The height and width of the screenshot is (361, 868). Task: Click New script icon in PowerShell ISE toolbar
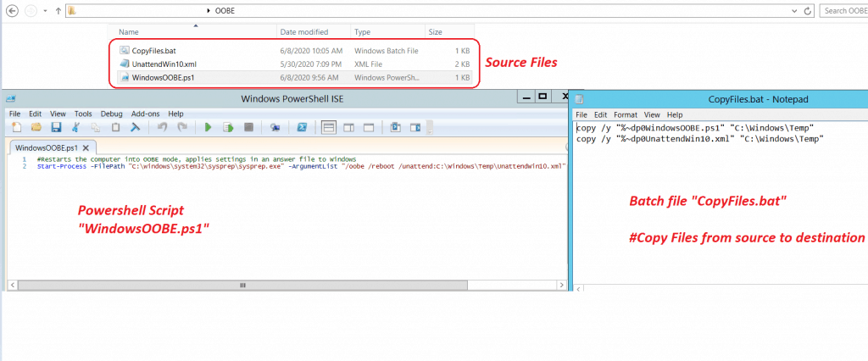point(16,127)
